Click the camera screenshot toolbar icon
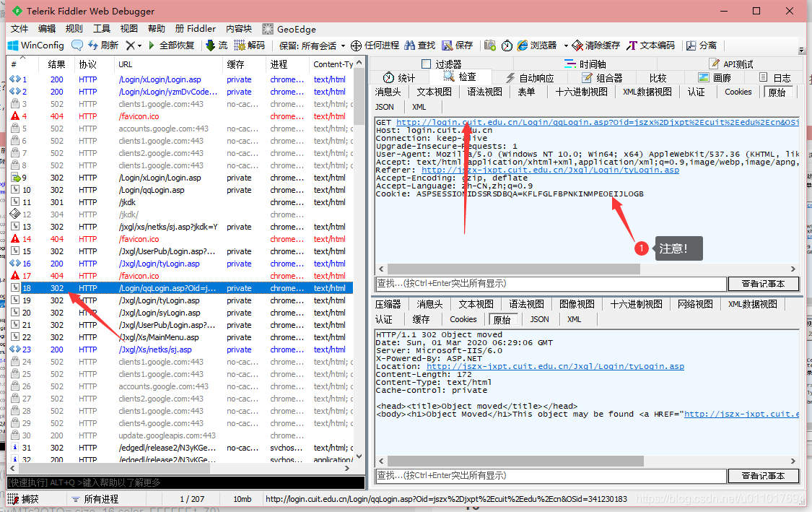This screenshot has width=812, height=512. [490, 45]
